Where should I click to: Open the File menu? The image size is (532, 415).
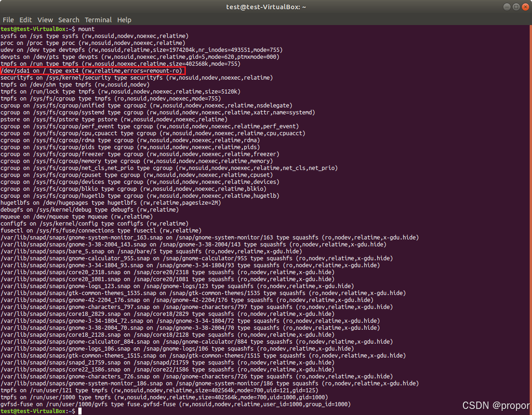(8, 20)
